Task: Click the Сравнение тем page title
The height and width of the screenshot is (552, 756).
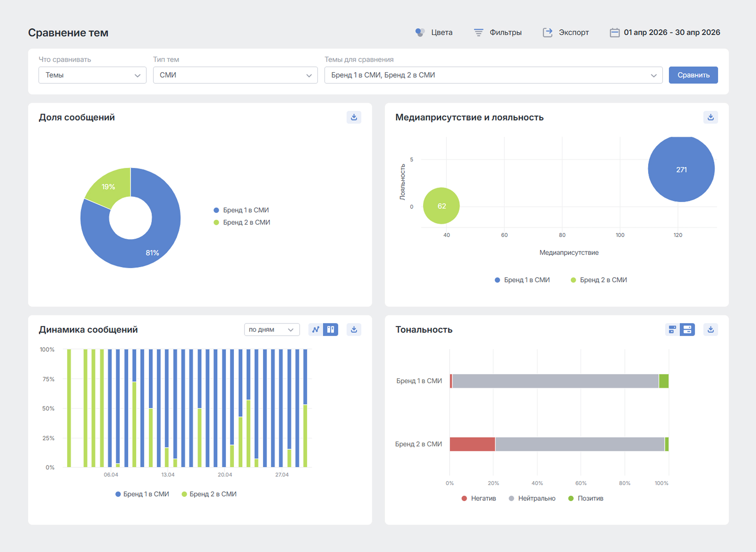Action: (x=68, y=33)
